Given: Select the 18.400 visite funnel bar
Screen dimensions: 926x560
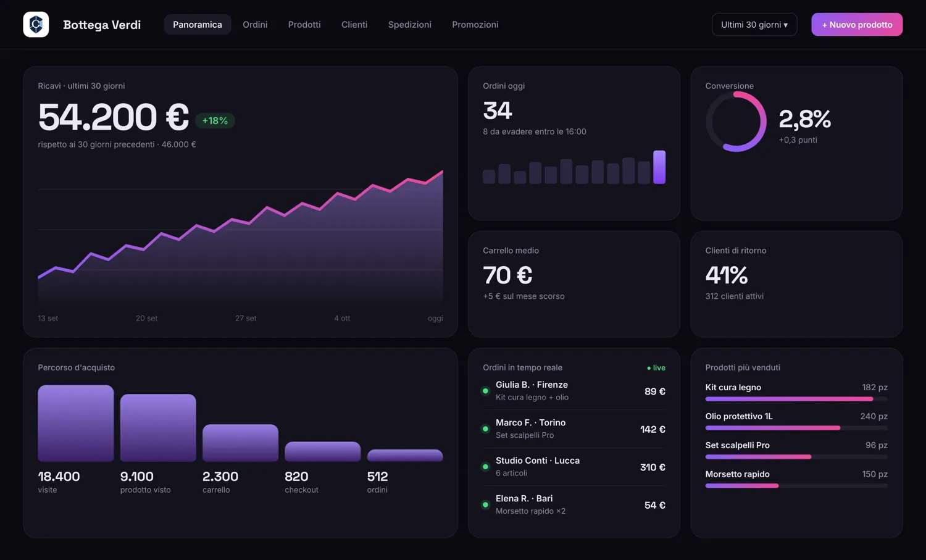Looking at the screenshot, I should tap(76, 424).
